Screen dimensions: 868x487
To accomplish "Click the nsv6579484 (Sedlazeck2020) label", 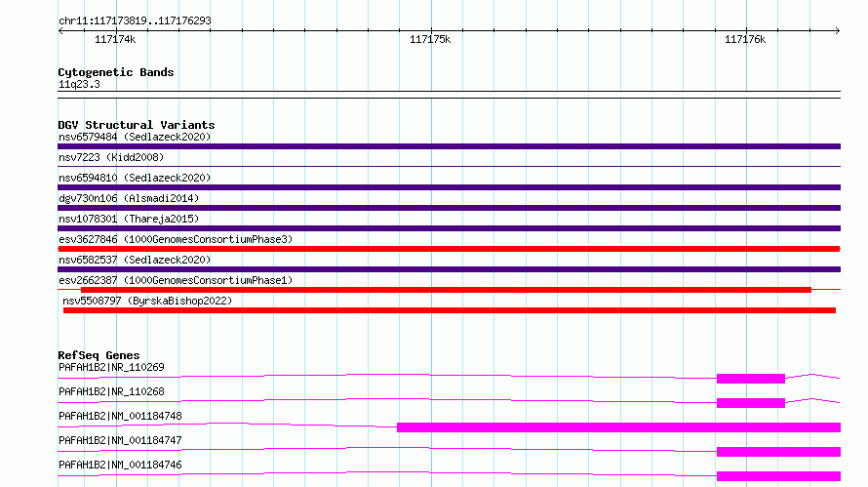I will tap(135, 137).
